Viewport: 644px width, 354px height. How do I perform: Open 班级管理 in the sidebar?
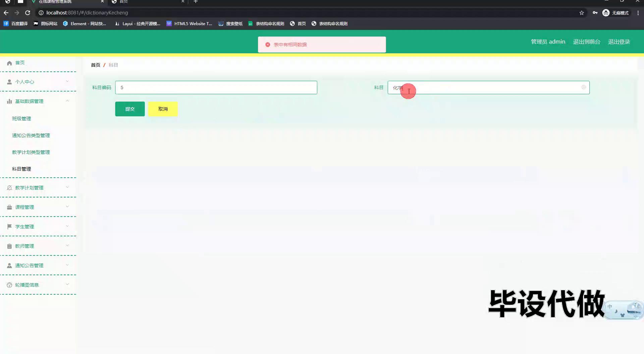(x=21, y=119)
